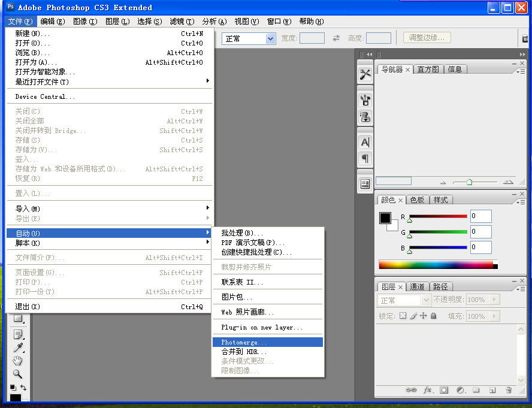Switch to the 样式 tab
Image resolution: width=532 pixels, height=408 pixels.
coord(441,200)
